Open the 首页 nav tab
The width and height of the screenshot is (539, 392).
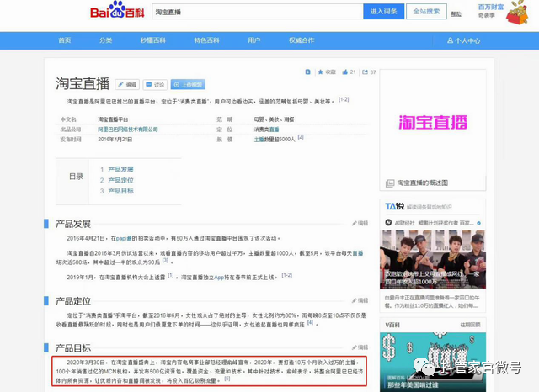65,40
